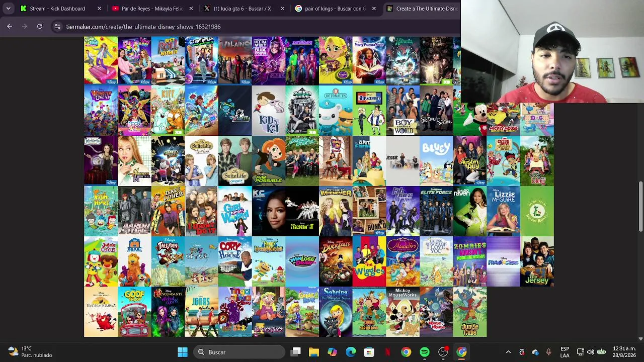View site information for tiermaker.com

57,27
